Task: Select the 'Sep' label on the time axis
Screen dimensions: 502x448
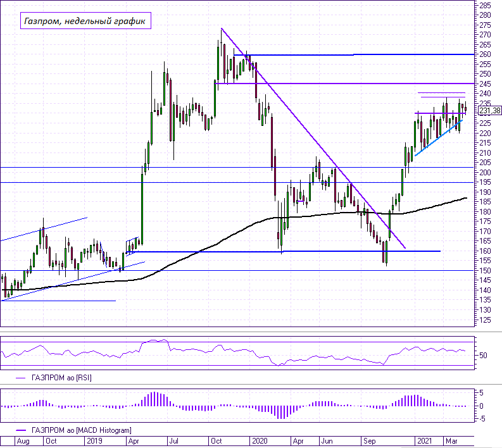Action: 370,441
